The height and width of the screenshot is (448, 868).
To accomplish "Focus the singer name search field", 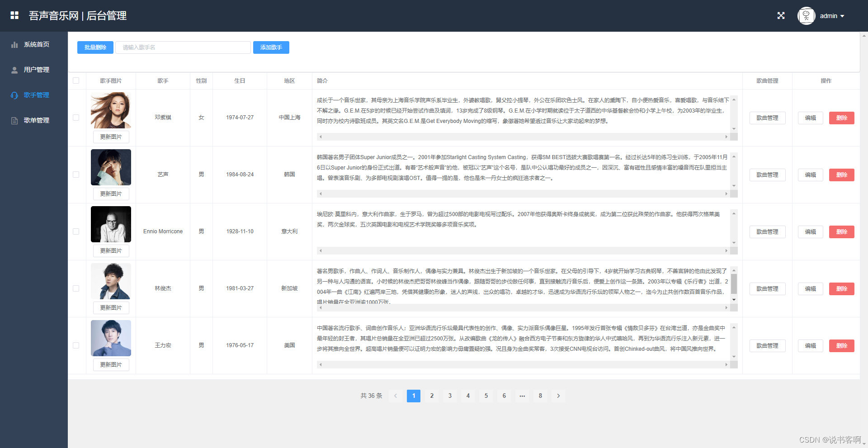I will [183, 47].
